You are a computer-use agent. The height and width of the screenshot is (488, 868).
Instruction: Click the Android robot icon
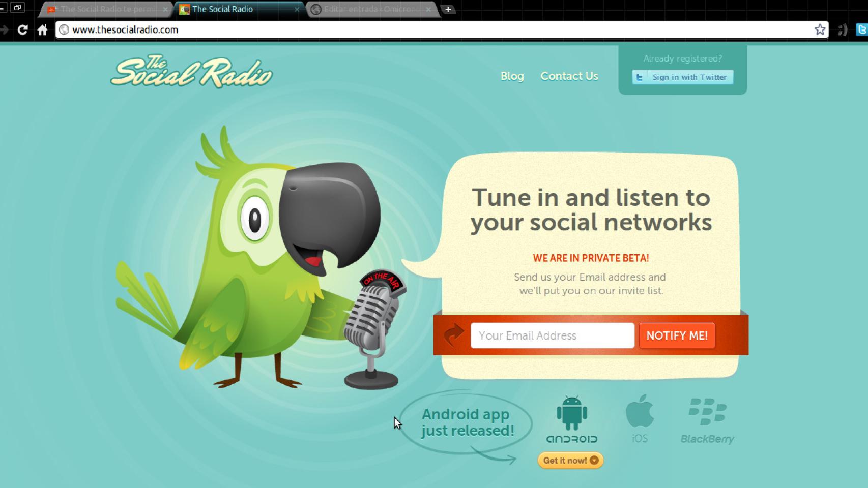click(571, 413)
